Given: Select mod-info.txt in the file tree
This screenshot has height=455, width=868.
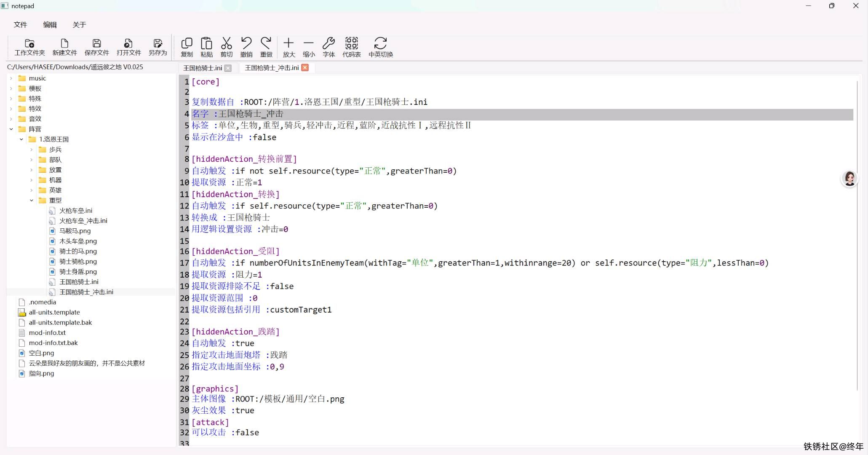Looking at the screenshot, I should pos(47,333).
